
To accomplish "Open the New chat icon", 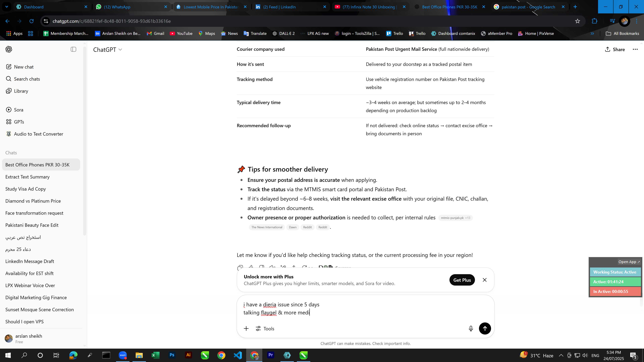I will pos(9,67).
